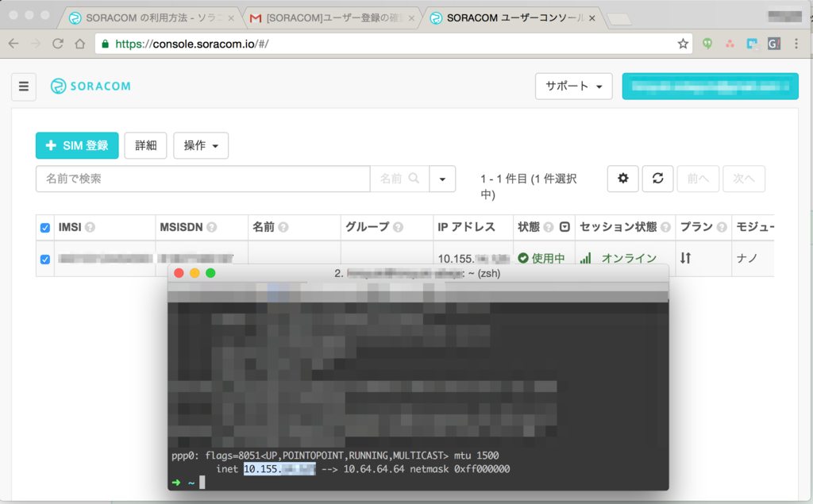
Task: Click the blue Chrome extension icon
Action: click(752, 44)
